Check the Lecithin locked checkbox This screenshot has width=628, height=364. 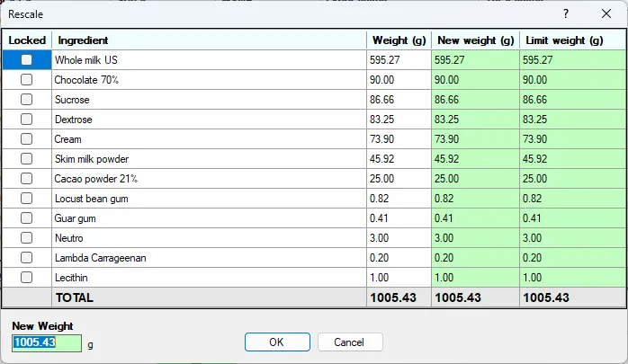point(26,278)
